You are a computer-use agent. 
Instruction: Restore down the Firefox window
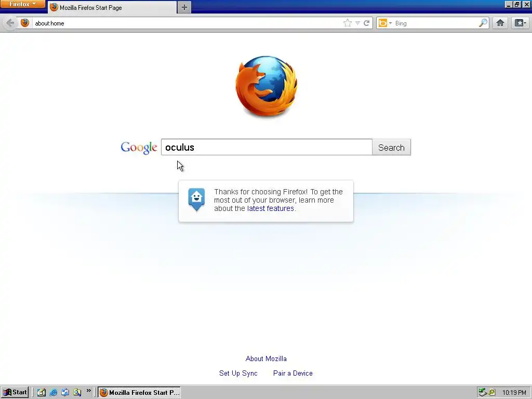pyautogui.click(x=517, y=4)
